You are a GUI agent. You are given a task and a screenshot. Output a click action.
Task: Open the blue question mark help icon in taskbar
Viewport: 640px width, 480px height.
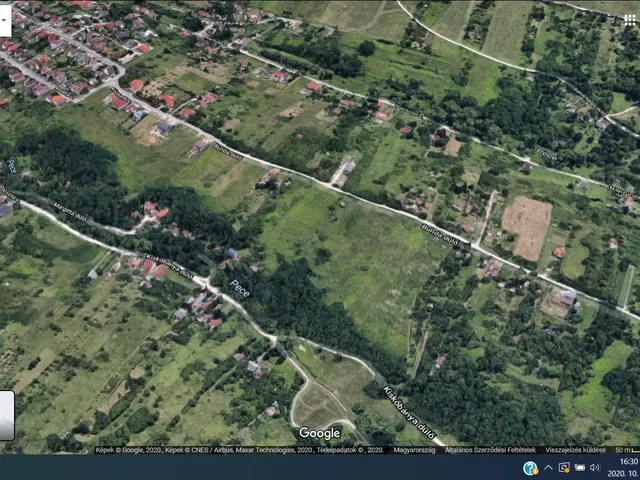point(530,468)
